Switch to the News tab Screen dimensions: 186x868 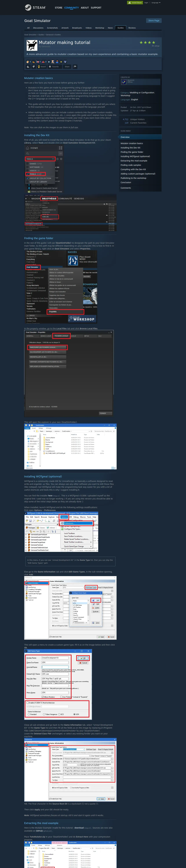pos(110,28)
